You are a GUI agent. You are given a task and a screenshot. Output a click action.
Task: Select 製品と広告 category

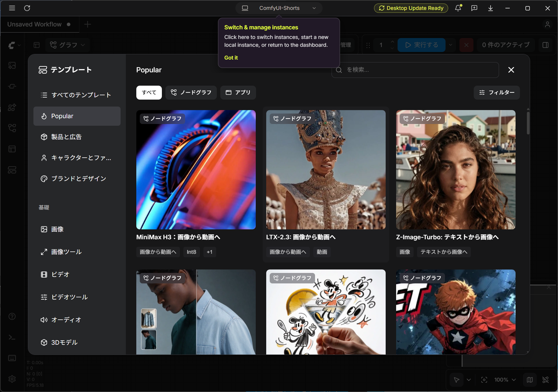pyautogui.click(x=77, y=137)
